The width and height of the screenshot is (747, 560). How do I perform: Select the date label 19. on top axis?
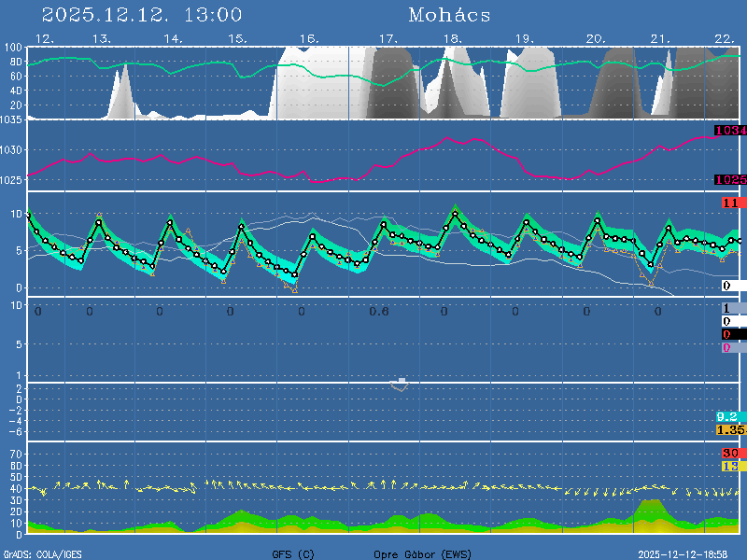(x=524, y=38)
